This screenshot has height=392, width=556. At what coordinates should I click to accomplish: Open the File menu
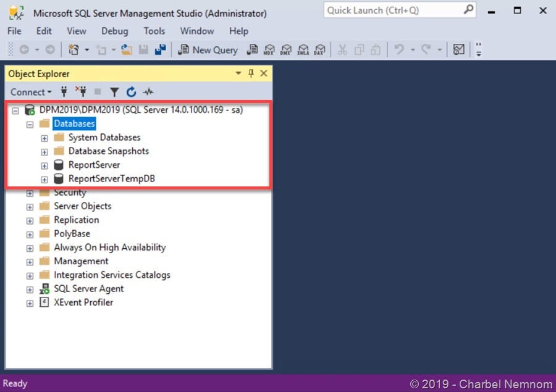[x=14, y=31]
